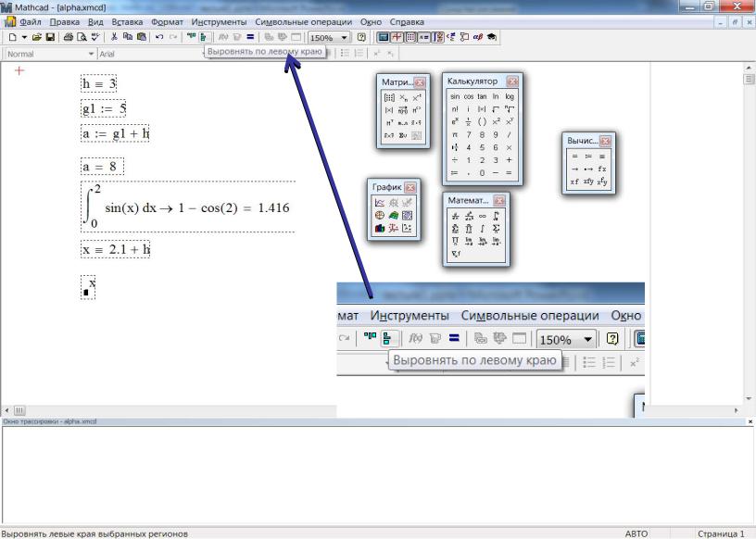Click the n! factorial calculator button
This screenshot has height=539, width=756.
click(x=455, y=109)
